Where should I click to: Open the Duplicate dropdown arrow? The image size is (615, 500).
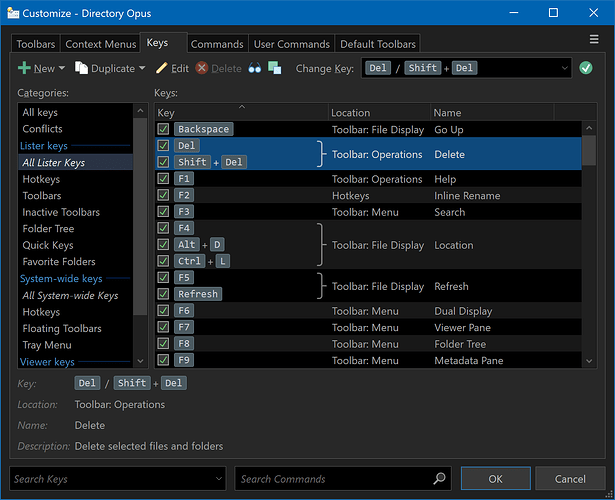pyautogui.click(x=142, y=68)
